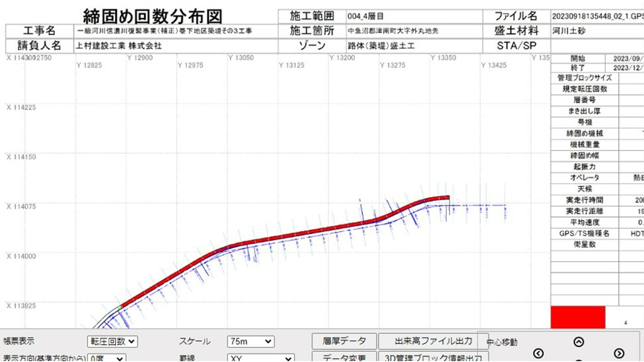This screenshot has height=362, width=644.
Task: Open the 0度 display direction dropdown
Action: 106,358
